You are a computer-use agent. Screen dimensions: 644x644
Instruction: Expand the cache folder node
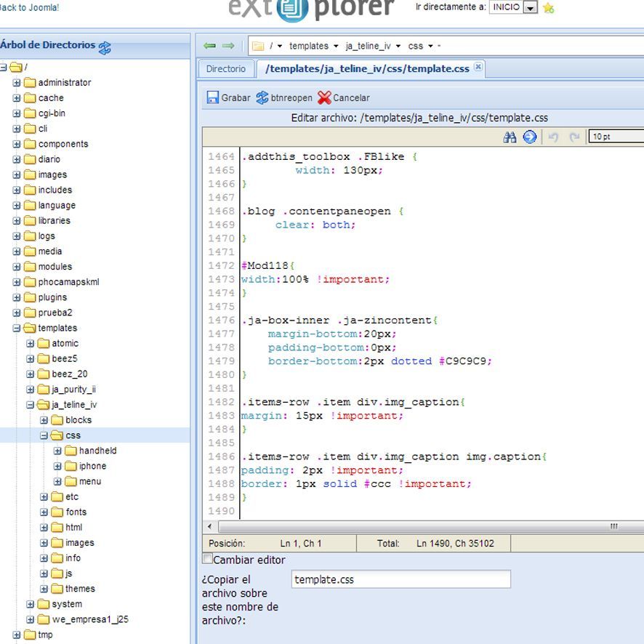pos(17,97)
